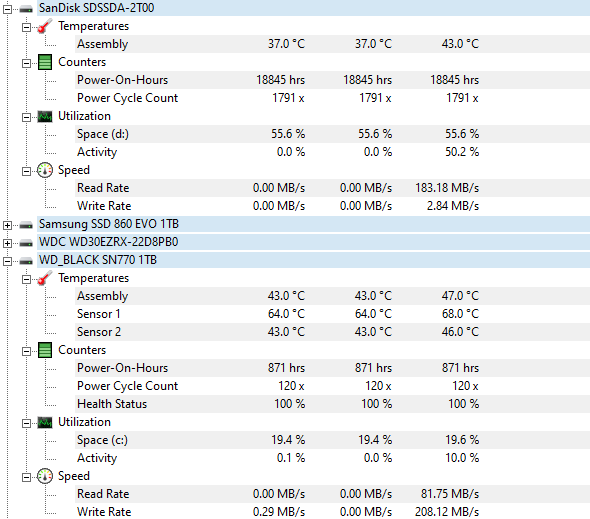590x519 pixels.
Task: Click the 0.29 MB/s write rate value
Action: [x=279, y=512]
